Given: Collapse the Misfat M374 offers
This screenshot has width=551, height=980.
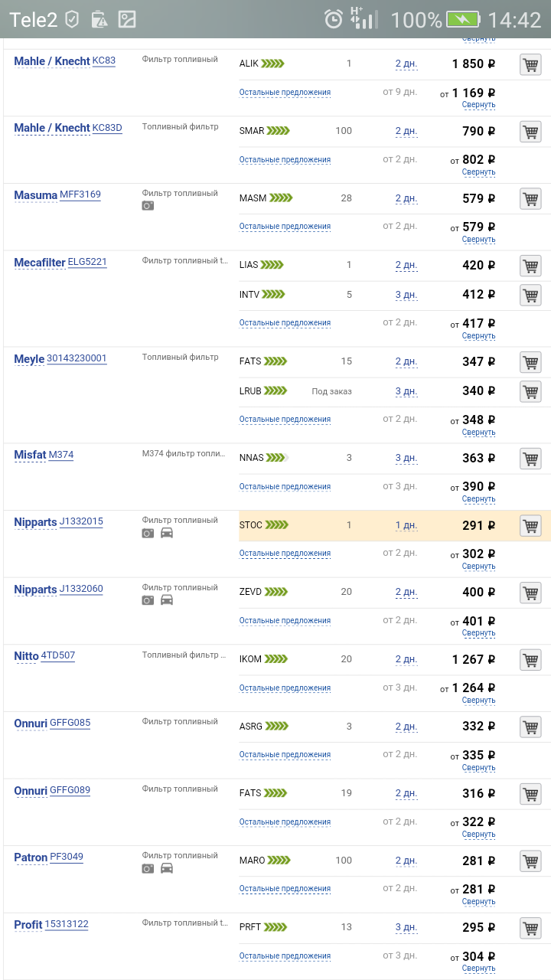Looking at the screenshot, I should (478, 499).
